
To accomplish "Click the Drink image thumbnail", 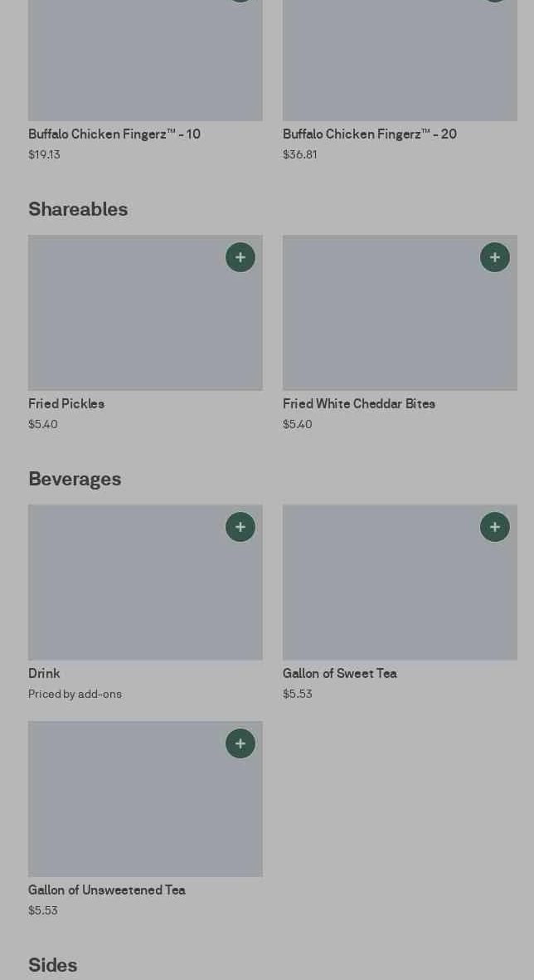I will [x=145, y=583].
